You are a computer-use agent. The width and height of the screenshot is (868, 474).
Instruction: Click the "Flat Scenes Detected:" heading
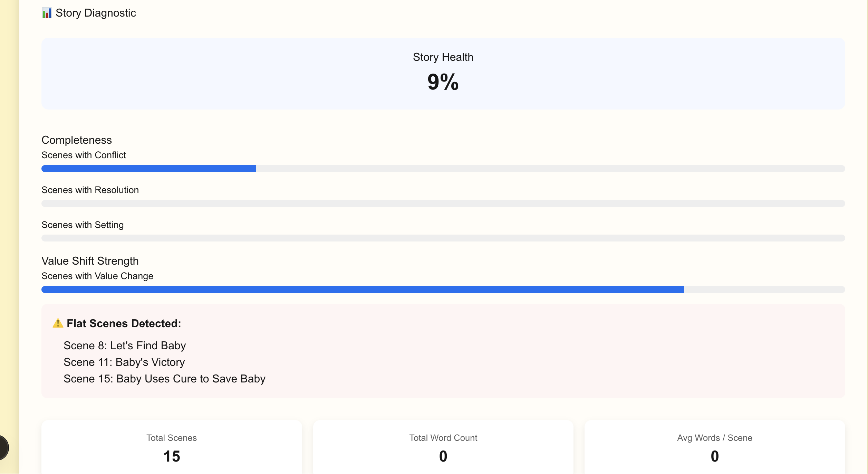click(124, 323)
